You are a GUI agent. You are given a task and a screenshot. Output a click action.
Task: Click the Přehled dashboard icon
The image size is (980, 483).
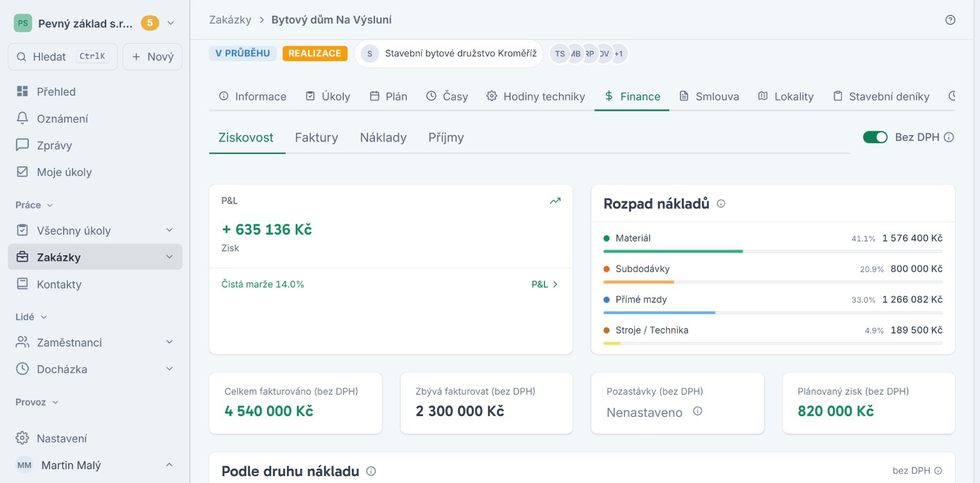(22, 92)
